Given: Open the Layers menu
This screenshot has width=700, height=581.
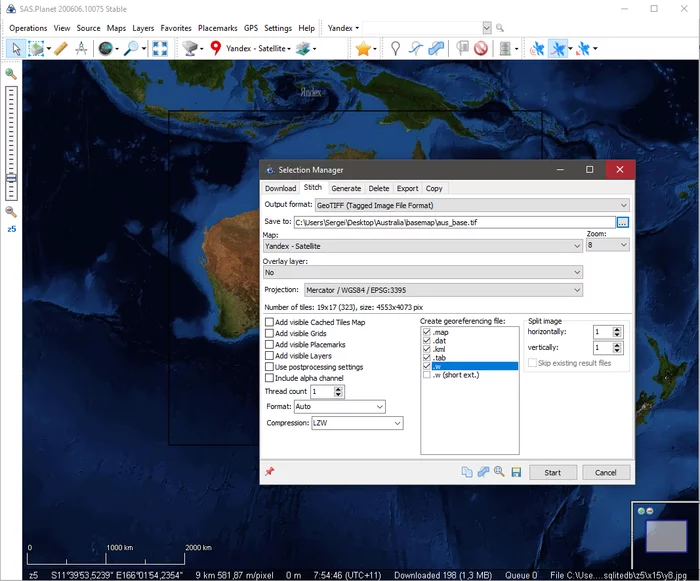Looking at the screenshot, I should (143, 28).
